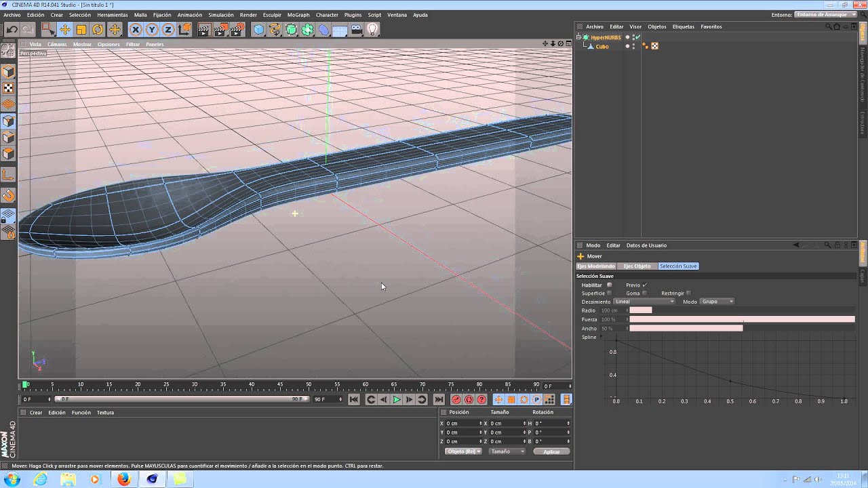Add a light object bulb icon

pos(372,29)
